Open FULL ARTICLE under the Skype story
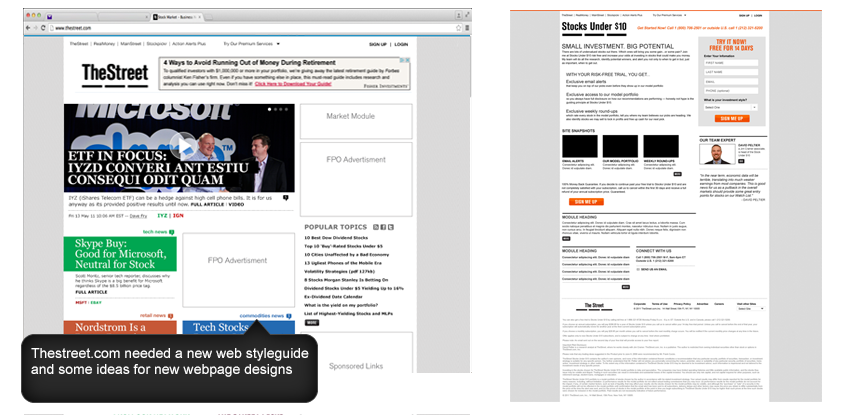850x415 pixels. [x=91, y=292]
